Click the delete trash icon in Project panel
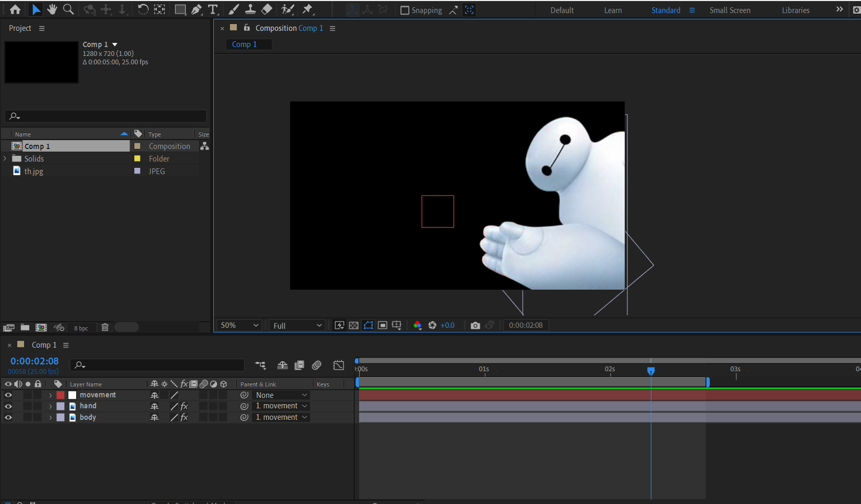 pos(105,327)
